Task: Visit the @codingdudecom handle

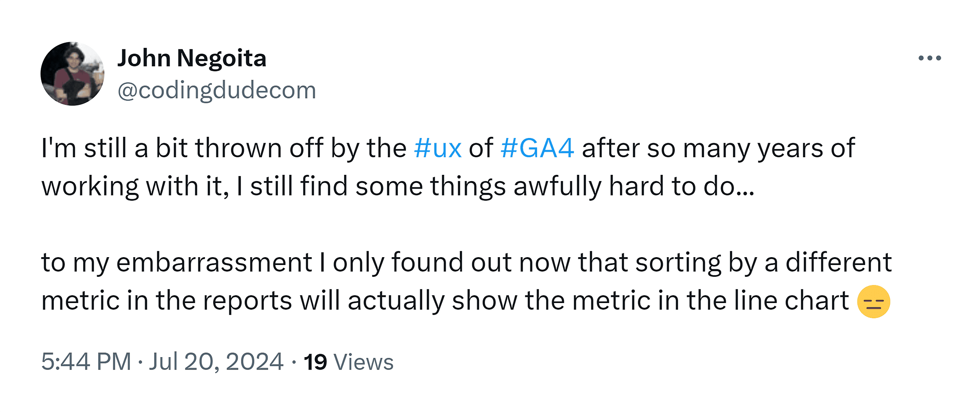Action: (217, 90)
